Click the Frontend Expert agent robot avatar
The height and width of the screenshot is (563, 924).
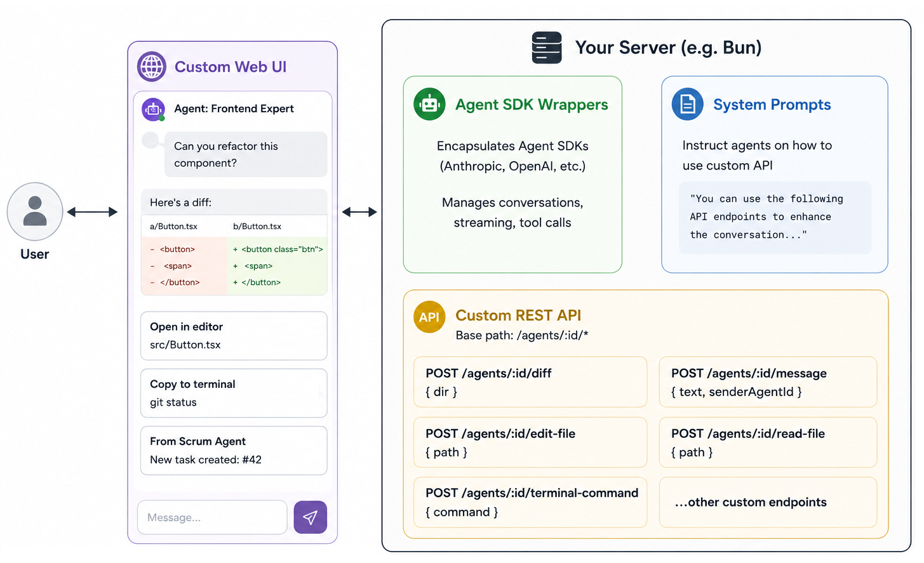(153, 109)
